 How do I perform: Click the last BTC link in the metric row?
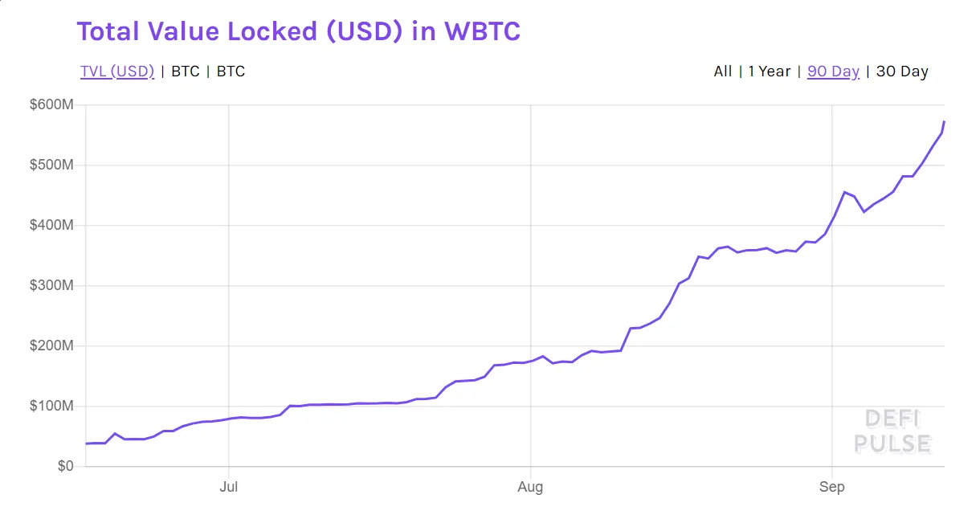click(x=231, y=72)
